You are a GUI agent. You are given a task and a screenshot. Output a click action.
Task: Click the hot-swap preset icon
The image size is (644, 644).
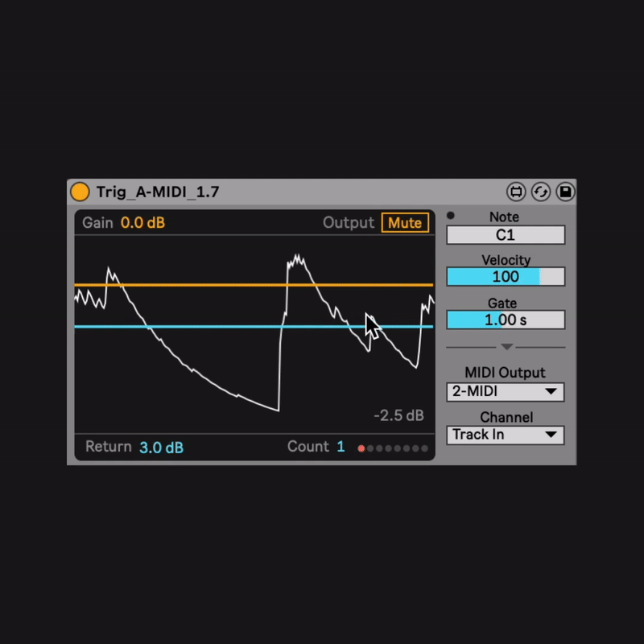coord(540,192)
